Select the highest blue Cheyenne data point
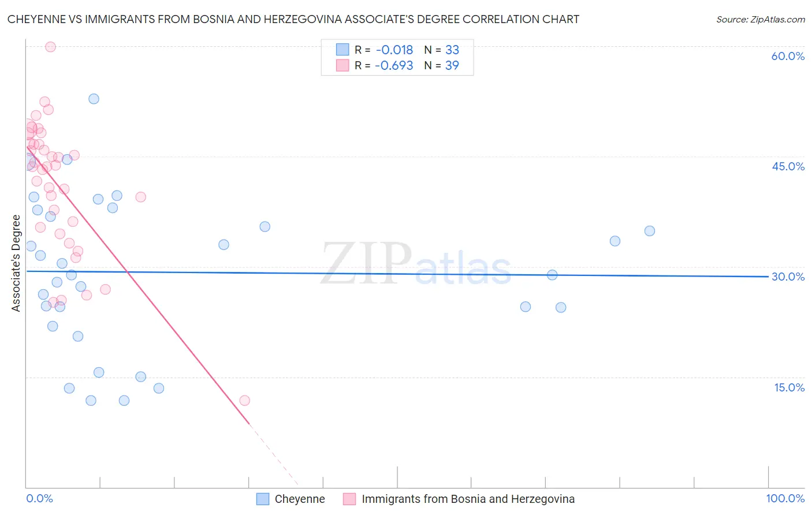The height and width of the screenshot is (515, 812). point(94,99)
